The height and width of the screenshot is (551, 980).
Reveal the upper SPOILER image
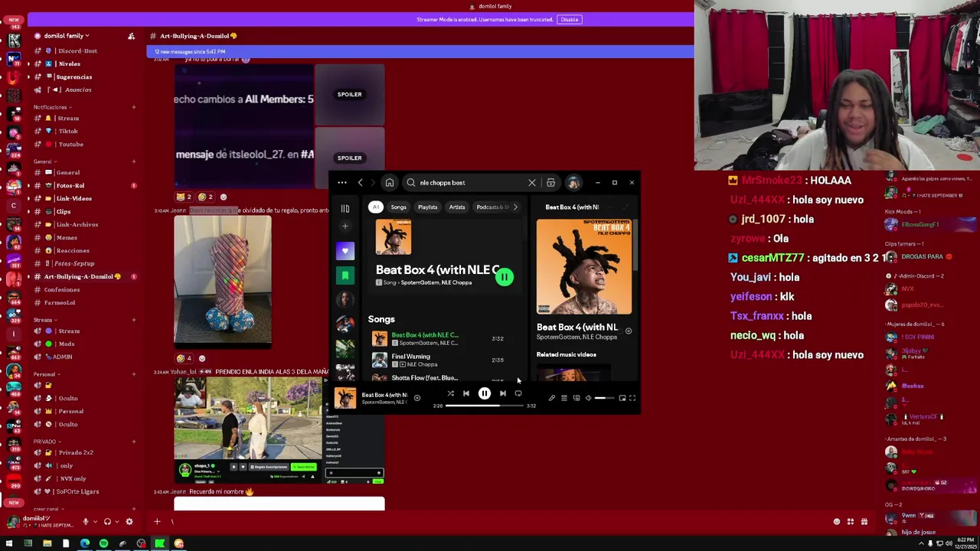(x=349, y=94)
